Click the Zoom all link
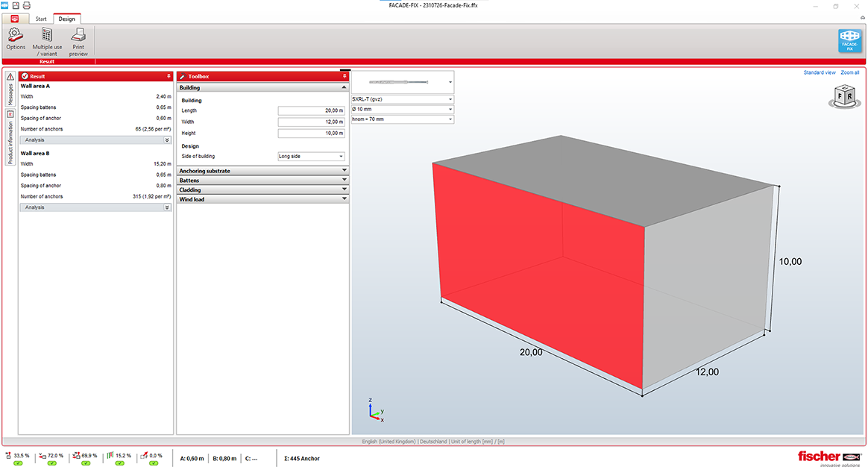 point(850,72)
